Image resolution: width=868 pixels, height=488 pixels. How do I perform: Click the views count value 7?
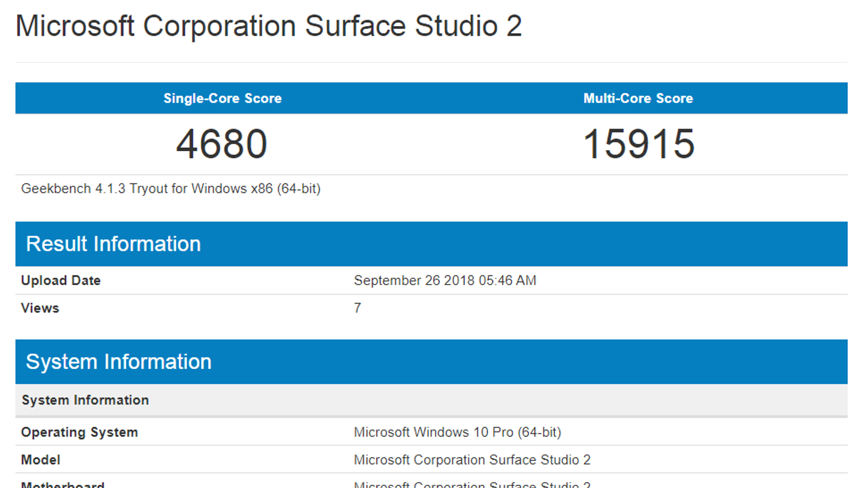(358, 307)
